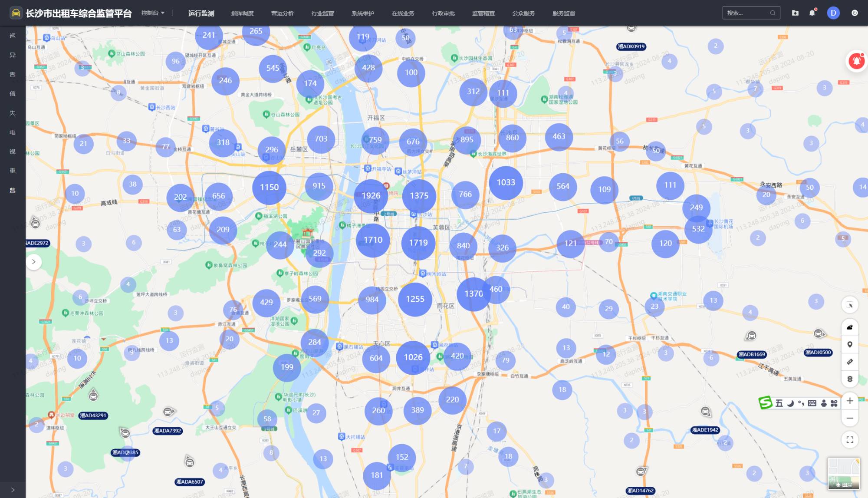Click the red alarm bell floating button
This screenshot has height=498, width=868.
pos(856,61)
